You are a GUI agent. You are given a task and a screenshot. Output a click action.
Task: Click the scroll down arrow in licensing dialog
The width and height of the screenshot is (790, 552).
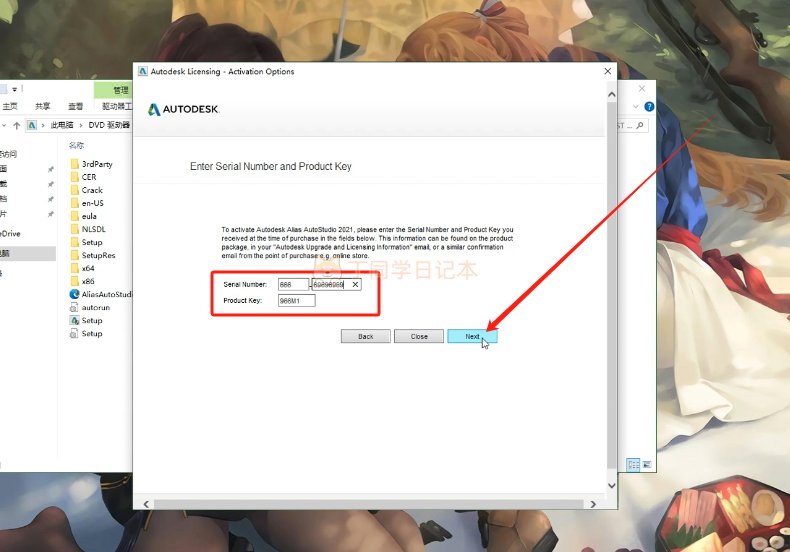coord(612,486)
